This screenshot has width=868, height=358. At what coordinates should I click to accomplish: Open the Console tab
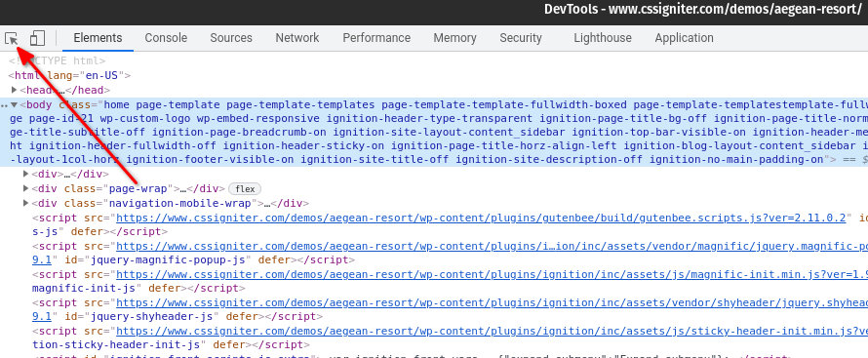point(166,38)
